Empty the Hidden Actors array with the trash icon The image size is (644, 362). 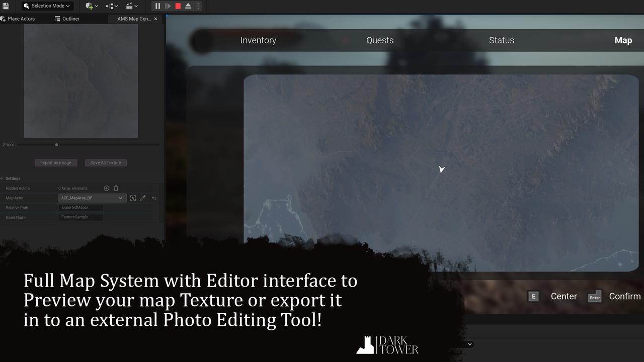point(116,188)
